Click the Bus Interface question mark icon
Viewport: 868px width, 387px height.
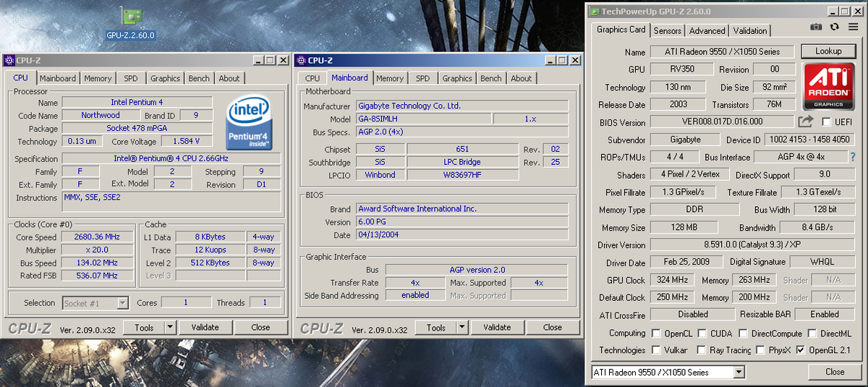tap(853, 157)
